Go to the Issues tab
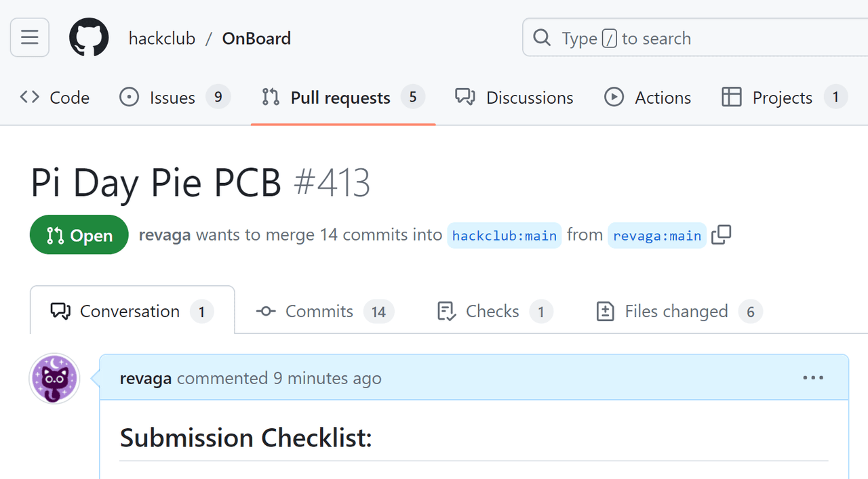 point(174,98)
